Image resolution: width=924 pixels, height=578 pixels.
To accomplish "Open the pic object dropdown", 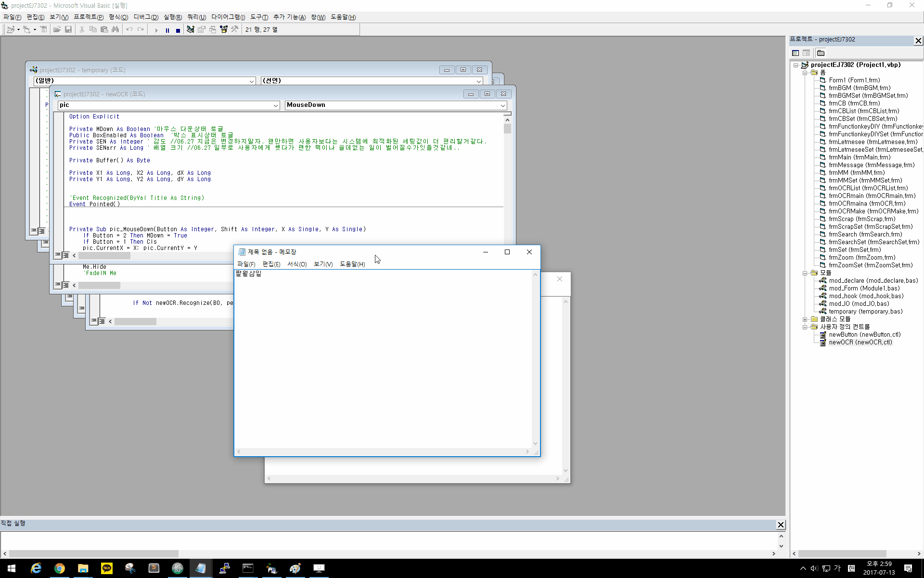I will (276, 105).
